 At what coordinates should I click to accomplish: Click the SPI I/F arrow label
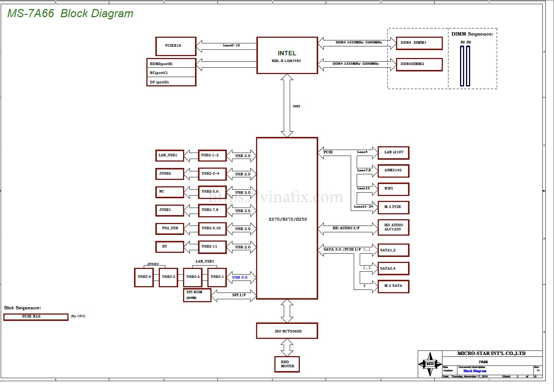coord(239,295)
